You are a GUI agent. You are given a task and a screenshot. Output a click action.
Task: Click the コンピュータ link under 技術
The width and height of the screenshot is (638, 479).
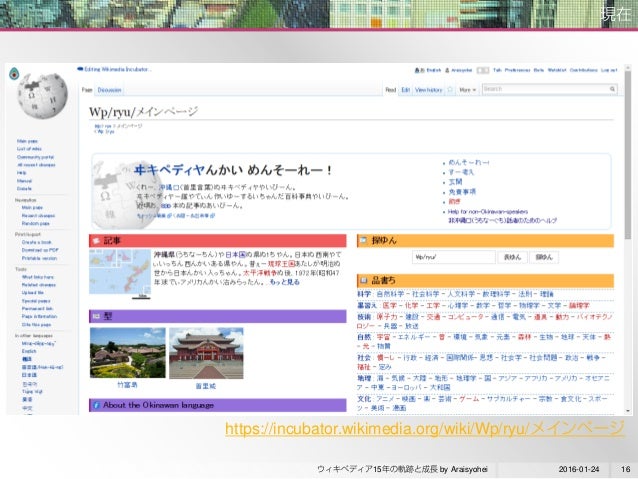(465, 317)
